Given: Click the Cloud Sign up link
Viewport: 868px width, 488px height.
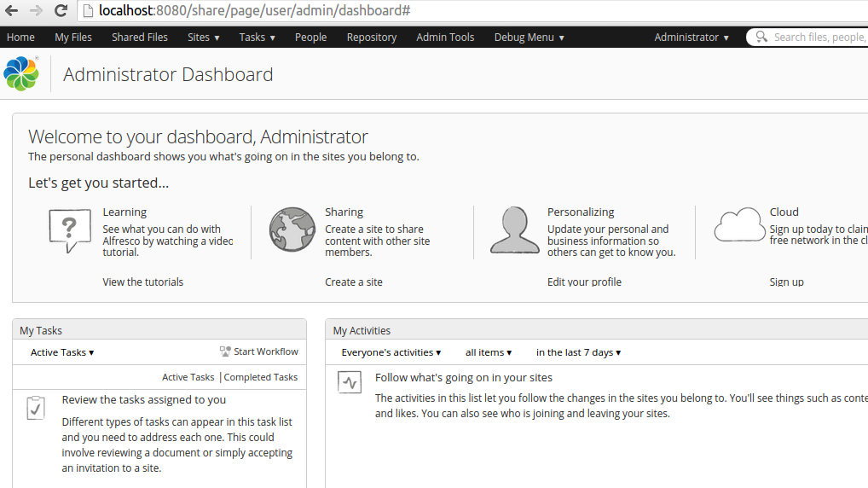Looking at the screenshot, I should tap(787, 282).
